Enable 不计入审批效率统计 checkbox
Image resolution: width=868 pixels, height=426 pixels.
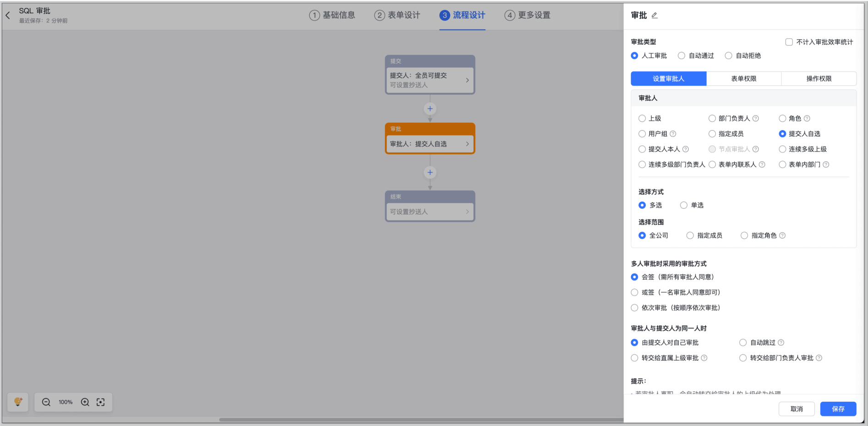tap(789, 42)
